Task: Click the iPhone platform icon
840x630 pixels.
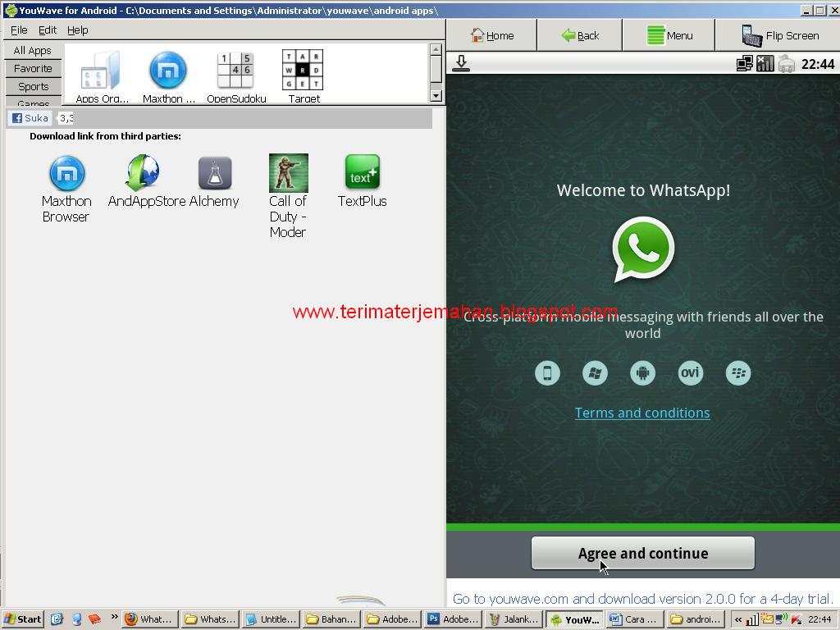Action: 547,373
